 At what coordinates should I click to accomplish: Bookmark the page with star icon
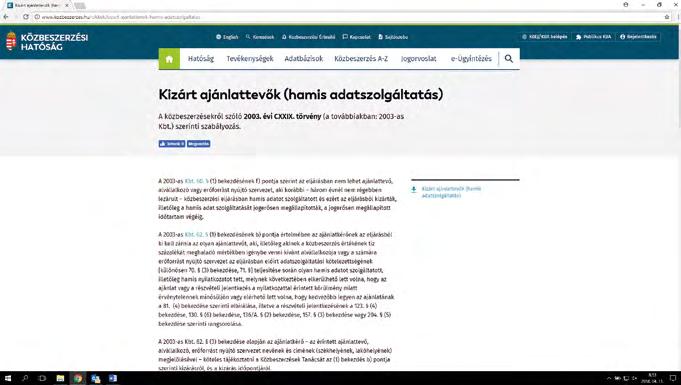pyautogui.click(x=667, y=17)
